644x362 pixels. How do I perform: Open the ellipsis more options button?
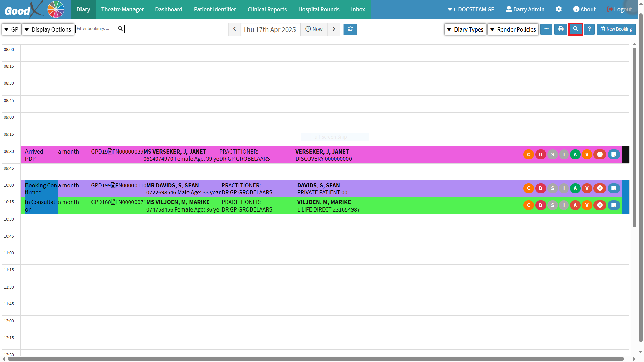546,29
